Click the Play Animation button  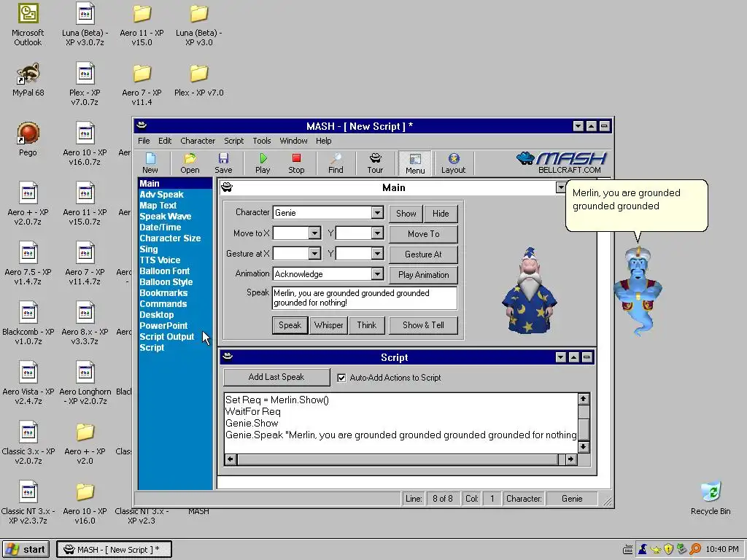424,275
